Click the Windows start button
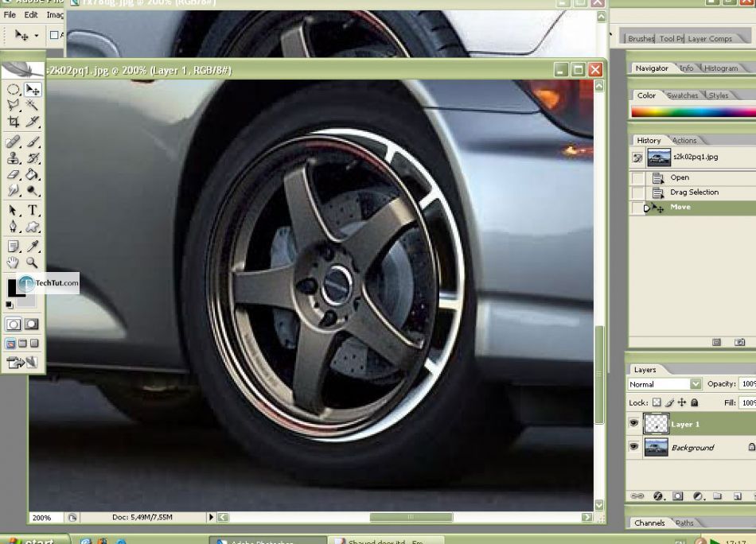 [x=33, y=540]
